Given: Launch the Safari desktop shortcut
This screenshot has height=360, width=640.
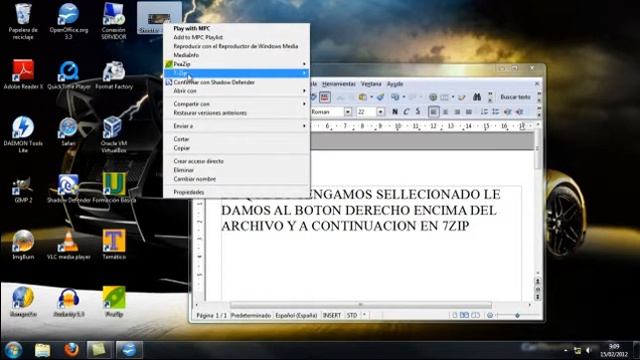Looking at the screenshot, I should click(68, 131).
